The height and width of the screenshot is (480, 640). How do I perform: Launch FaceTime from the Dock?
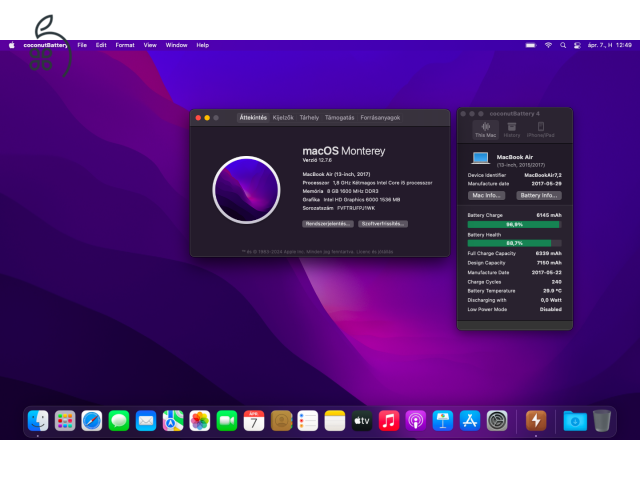tap(227, 421)
